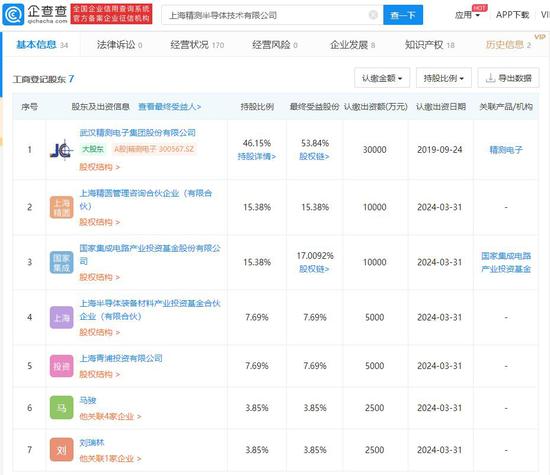Switch to the 知识产权 tab
Screen dimensions: 550x475
point(430,45)
